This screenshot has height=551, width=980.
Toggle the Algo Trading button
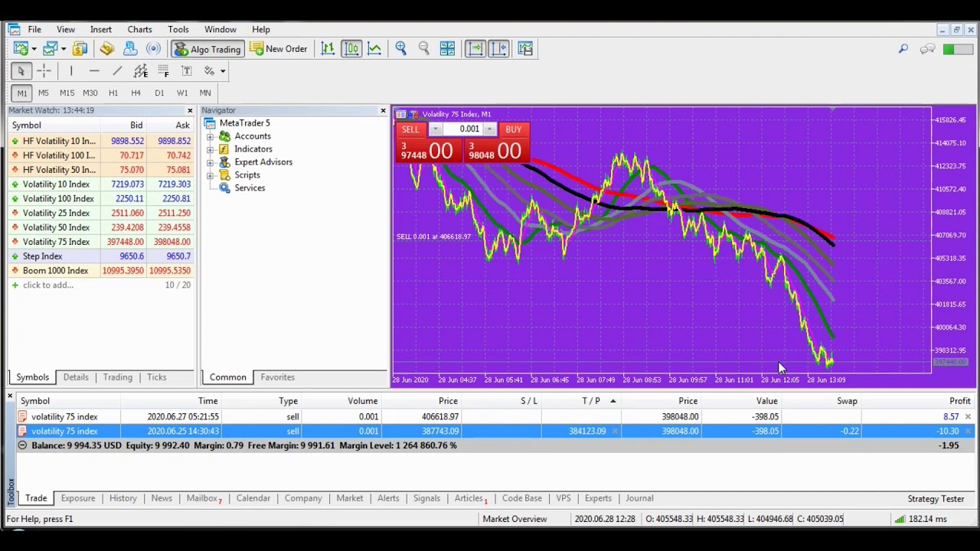tap(207, 49)
